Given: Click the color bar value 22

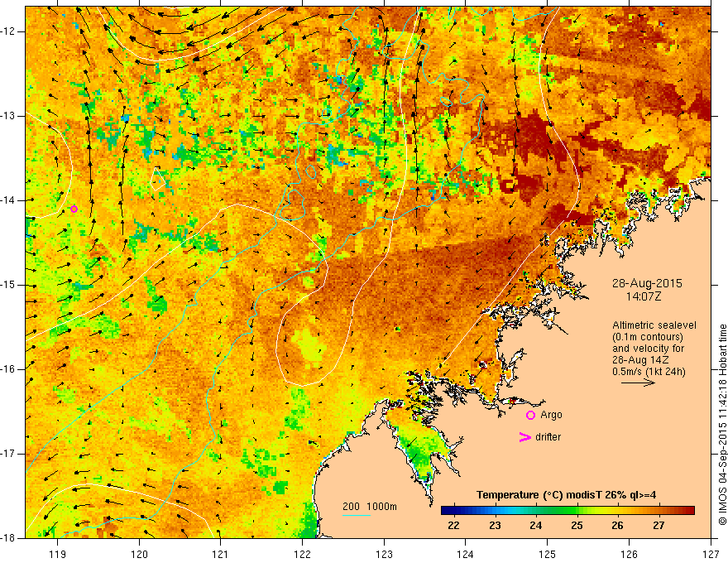Looking at the screenshot, I should [x=453, y=526].
